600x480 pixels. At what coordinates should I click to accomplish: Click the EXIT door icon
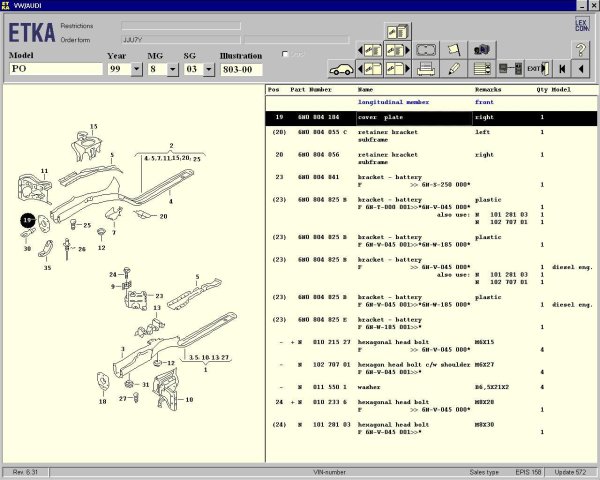pos(537,69)
